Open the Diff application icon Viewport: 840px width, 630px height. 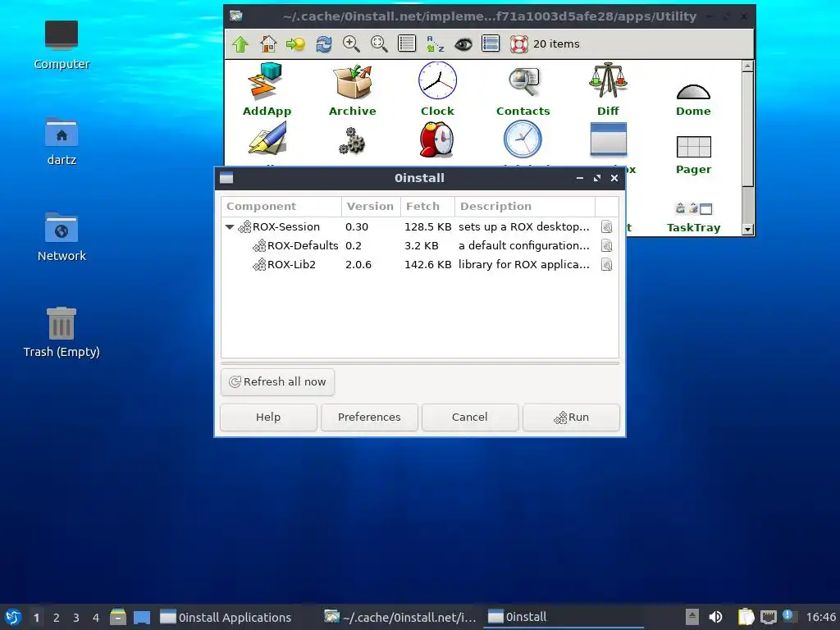(x=608, y=89)
